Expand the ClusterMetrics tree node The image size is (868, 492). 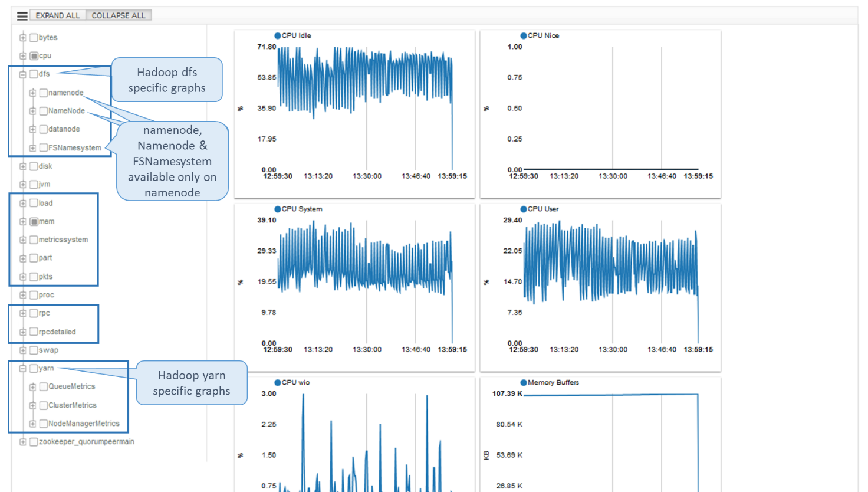[32, 406]
